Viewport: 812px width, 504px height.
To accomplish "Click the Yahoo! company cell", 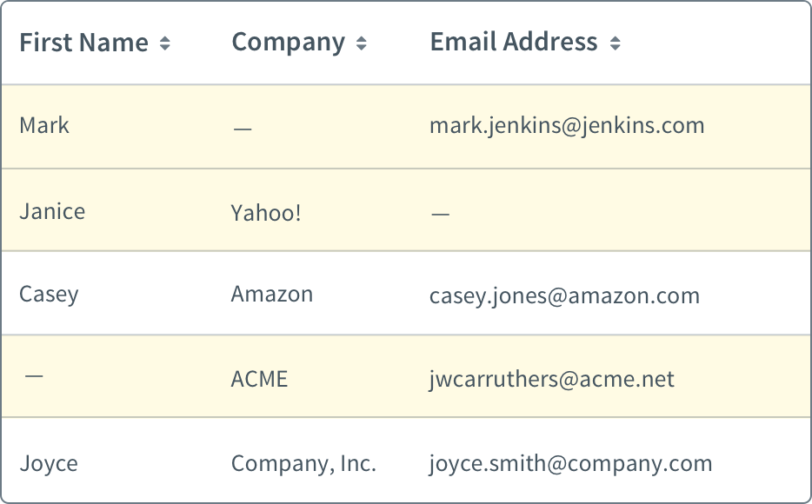I will [x=266, y=213].
